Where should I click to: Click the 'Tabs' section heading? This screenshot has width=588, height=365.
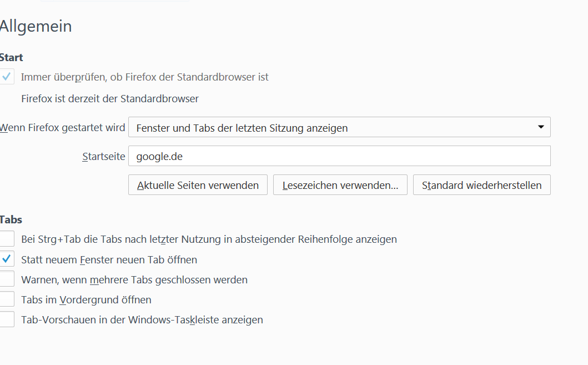[x=11, y=219]
